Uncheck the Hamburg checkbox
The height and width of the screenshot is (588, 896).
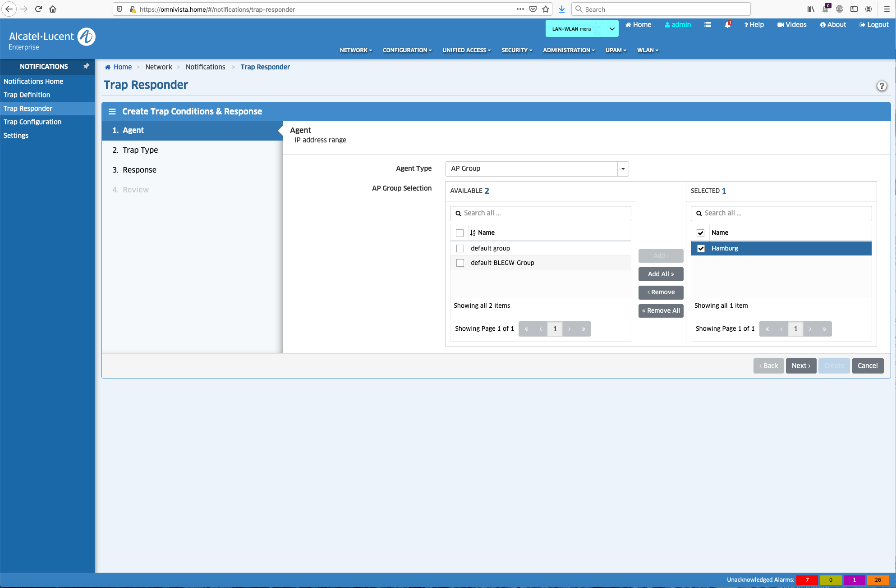[701, 249]
